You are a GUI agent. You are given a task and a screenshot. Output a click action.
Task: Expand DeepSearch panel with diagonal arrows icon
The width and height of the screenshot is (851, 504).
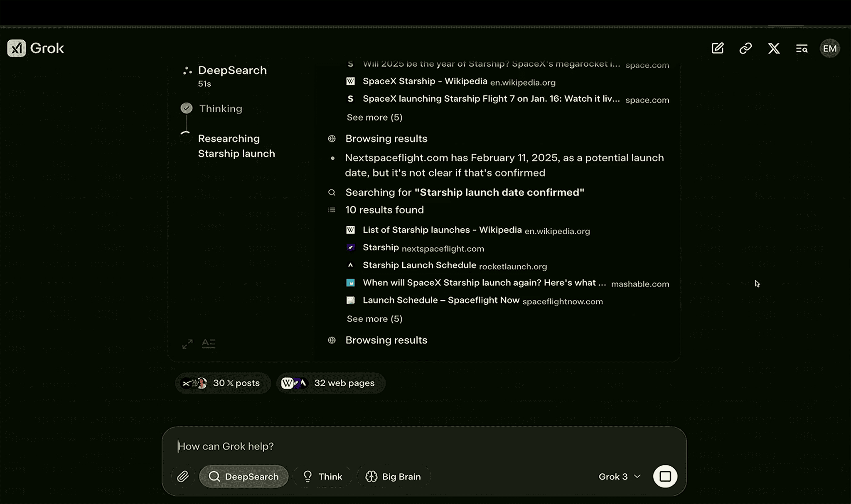[187, 344]
